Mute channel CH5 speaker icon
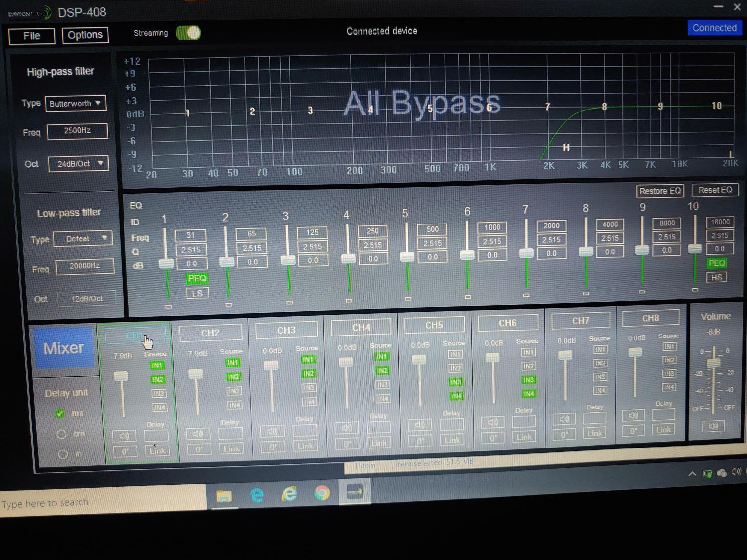Viewport: 747px width, 560px height. 419,425
